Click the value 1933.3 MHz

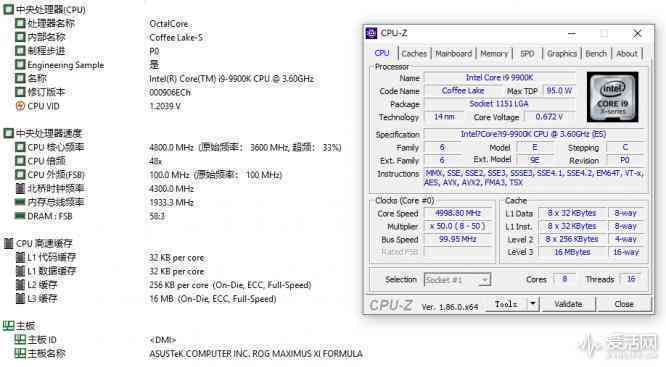pyautogui.click(x=172, y=202)
